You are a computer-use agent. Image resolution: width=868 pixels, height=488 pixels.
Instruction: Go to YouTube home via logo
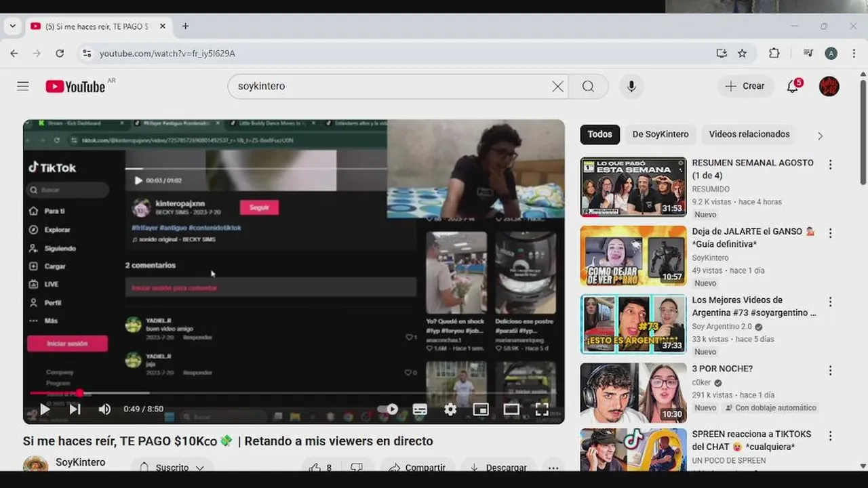[75, 86]
